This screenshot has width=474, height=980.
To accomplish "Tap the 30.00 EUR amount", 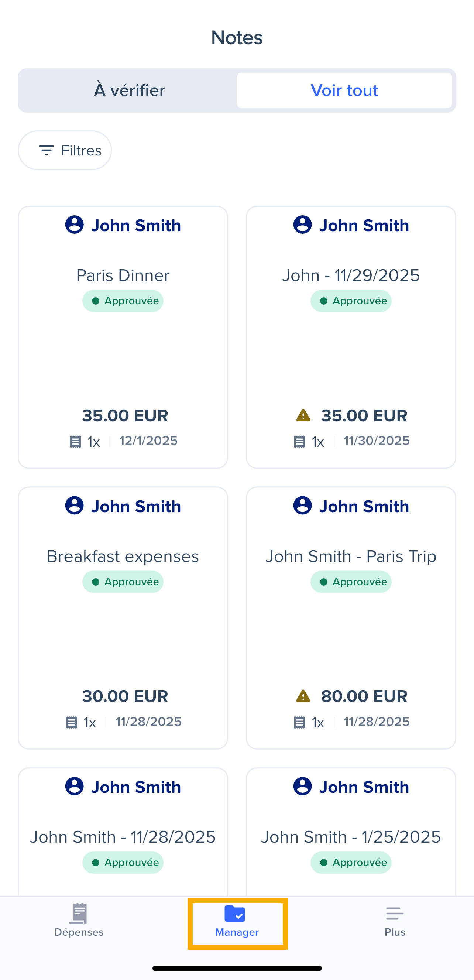I will click(x=125, y=696).
